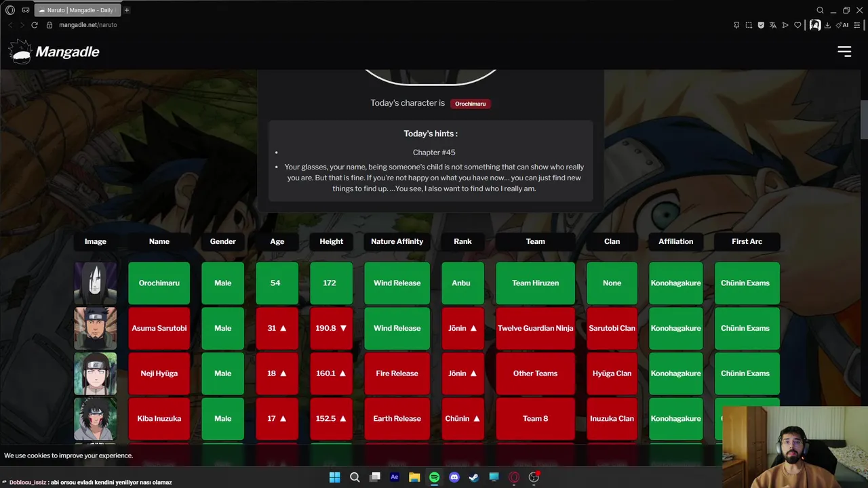This screenshot has width=868, height=488.
Task: Click the Twelve Guardian Ninja team cell
Action: (x=535, y=328)
